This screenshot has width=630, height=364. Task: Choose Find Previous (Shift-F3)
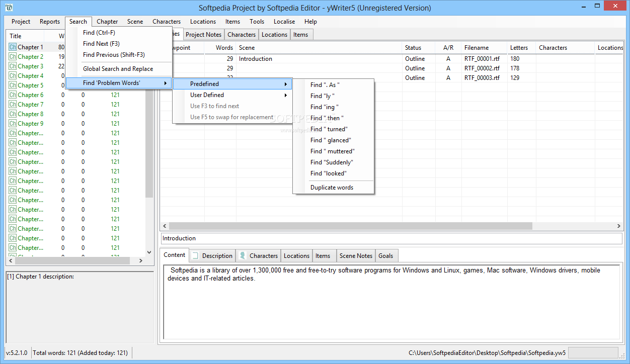pyautogui.click(x=119, y=55)
